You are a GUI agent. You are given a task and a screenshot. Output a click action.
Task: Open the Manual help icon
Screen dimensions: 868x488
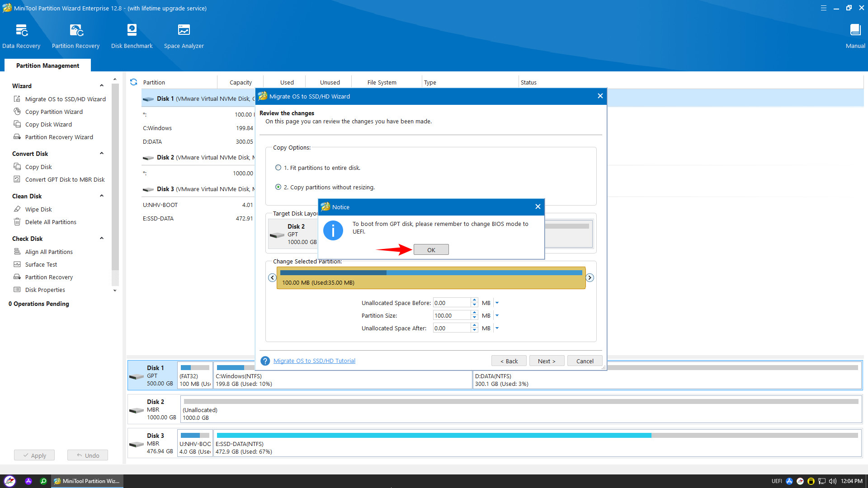pos(855,31)
